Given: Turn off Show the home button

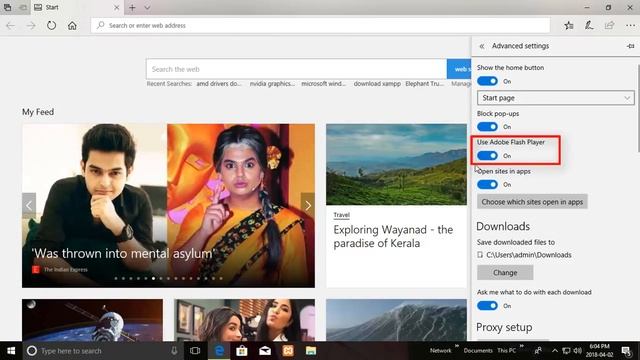Looking at the screenshot, I should click(x=487, y=81).
